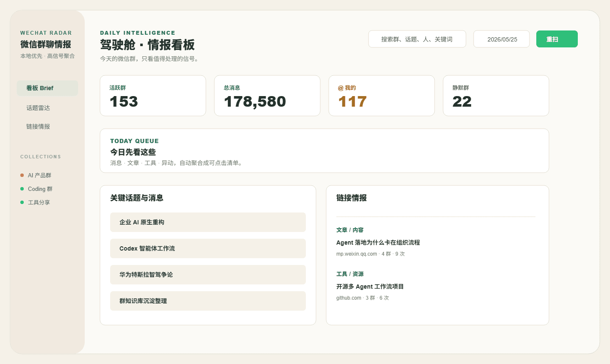Click the 驾驶舱 · 情报看板 page heading
Viewport: 610px width, 364px height.
147,45
